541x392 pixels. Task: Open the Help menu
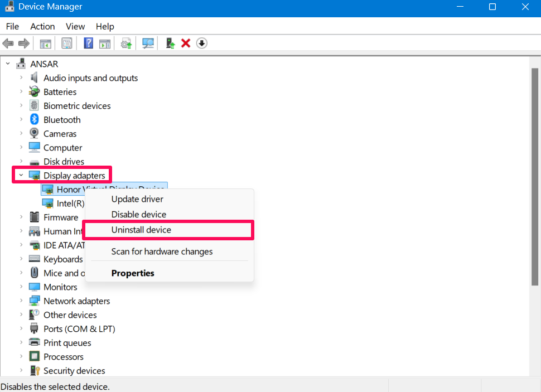pyautogui.click(x=105, y=27)
